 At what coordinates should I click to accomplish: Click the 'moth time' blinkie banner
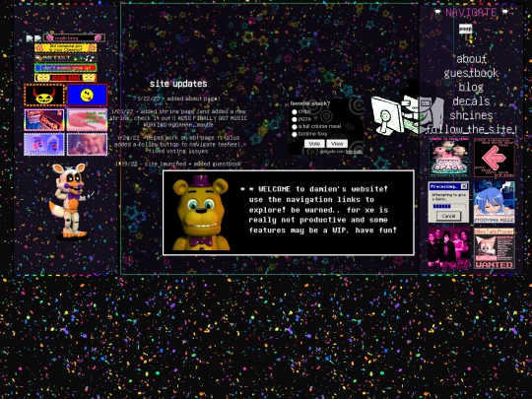(74, 37)
